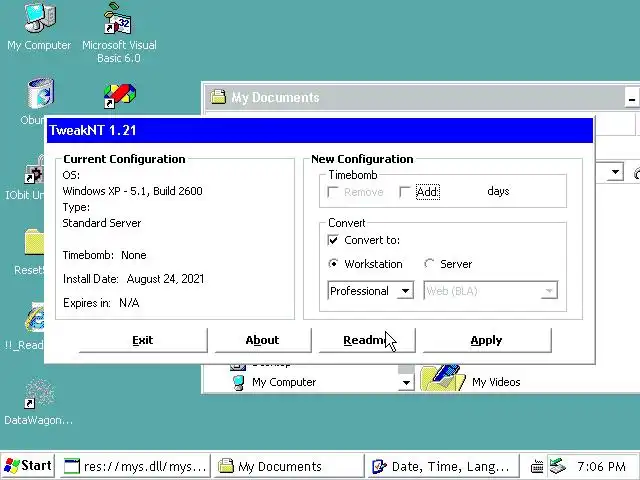Open the Web (BLA) server type dropdown
Viewport: 640px width, 480px height.
click(549, 291)
